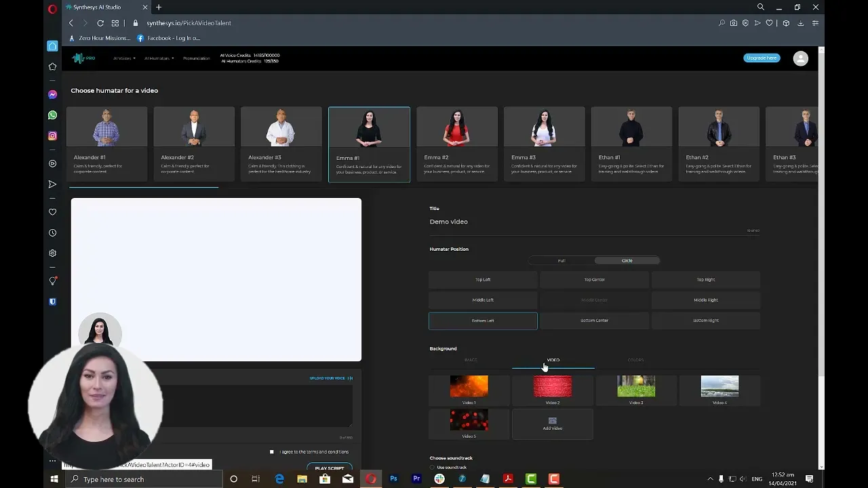Open the downloads icon in toolbar
Screen dimensions: 868x488
tap(801, 23)
